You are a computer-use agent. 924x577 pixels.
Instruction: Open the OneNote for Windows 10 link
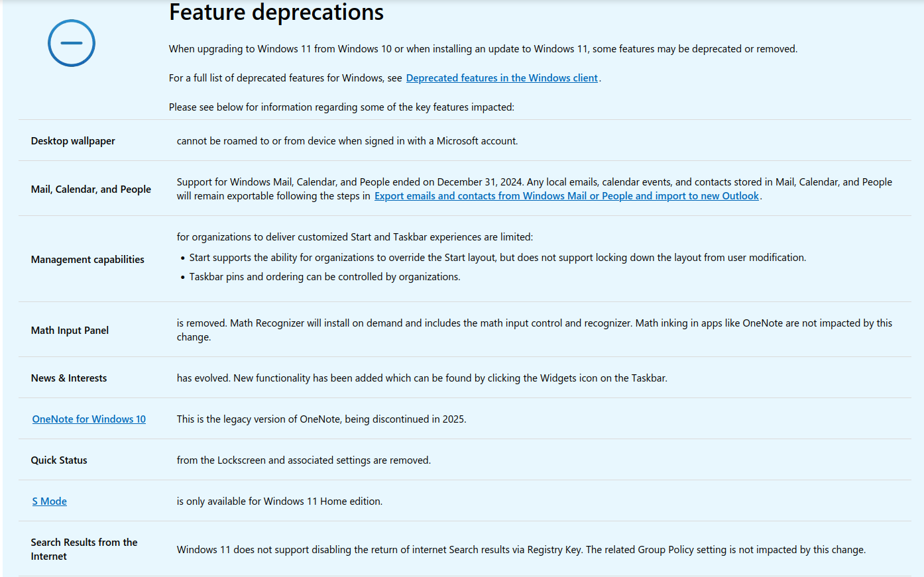tap(89, 419)
